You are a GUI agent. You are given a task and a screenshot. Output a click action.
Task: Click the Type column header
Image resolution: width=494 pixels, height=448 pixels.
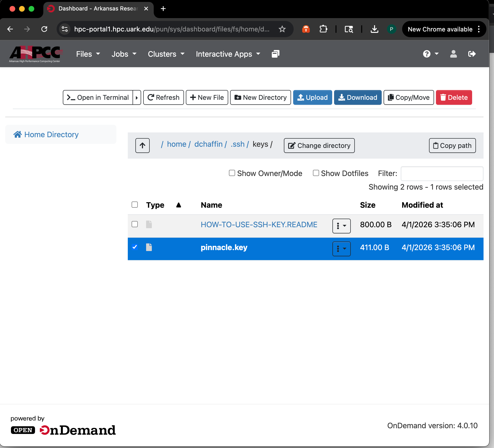[155, 205]
